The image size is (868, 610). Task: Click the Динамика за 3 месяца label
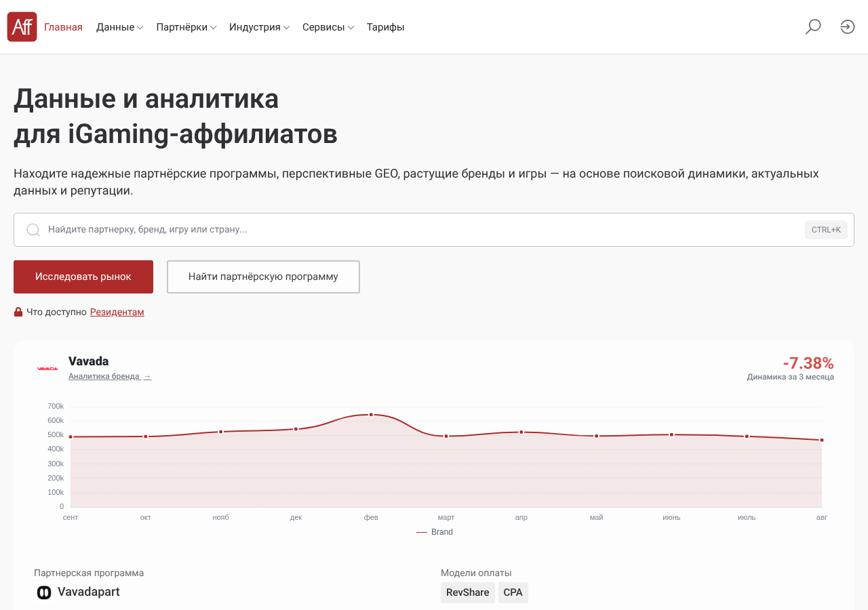pyautogui.click(x=791, y=377)
